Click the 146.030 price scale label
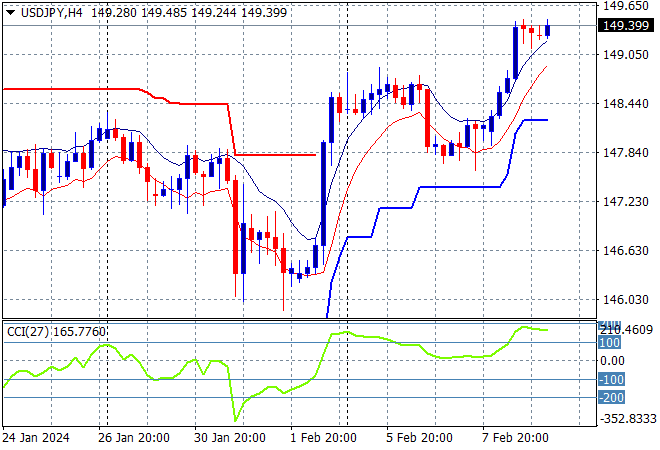 [626, 299]
